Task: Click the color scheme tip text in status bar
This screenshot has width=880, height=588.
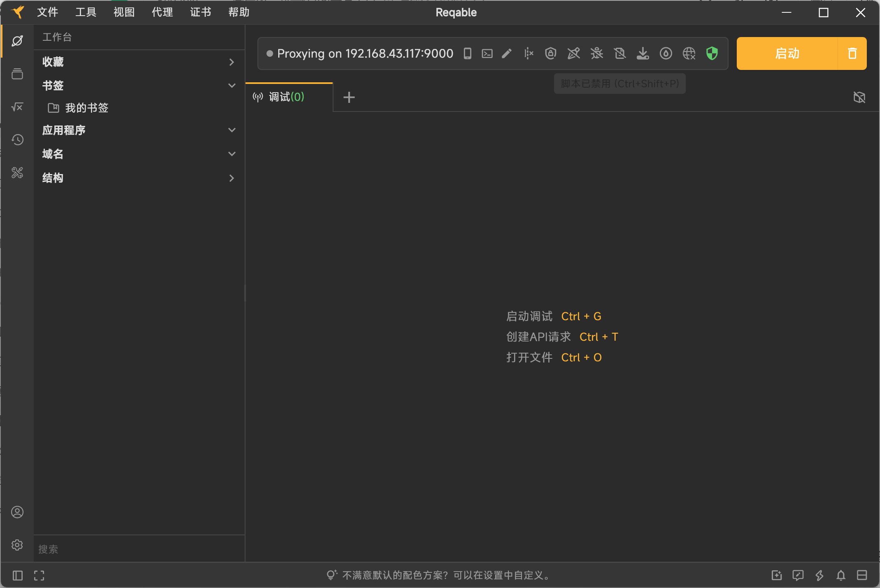Action: [447, 575]
